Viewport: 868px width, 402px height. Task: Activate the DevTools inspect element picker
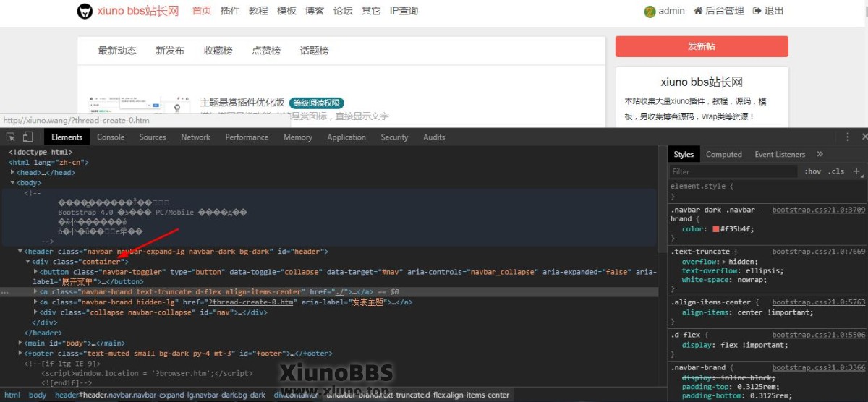coord(11,137)
